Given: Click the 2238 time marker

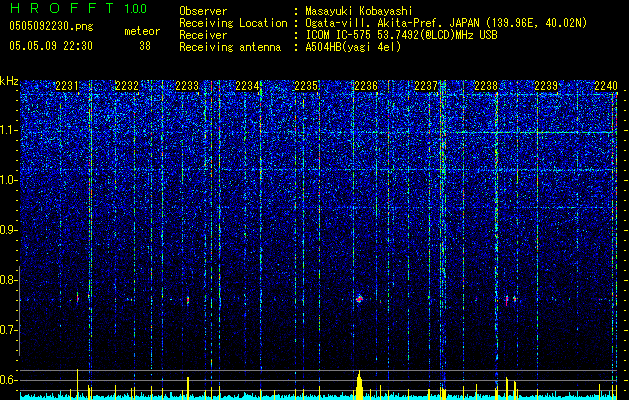Looking at the screenshot, I should pyautogui.click(x=486, y=86).
